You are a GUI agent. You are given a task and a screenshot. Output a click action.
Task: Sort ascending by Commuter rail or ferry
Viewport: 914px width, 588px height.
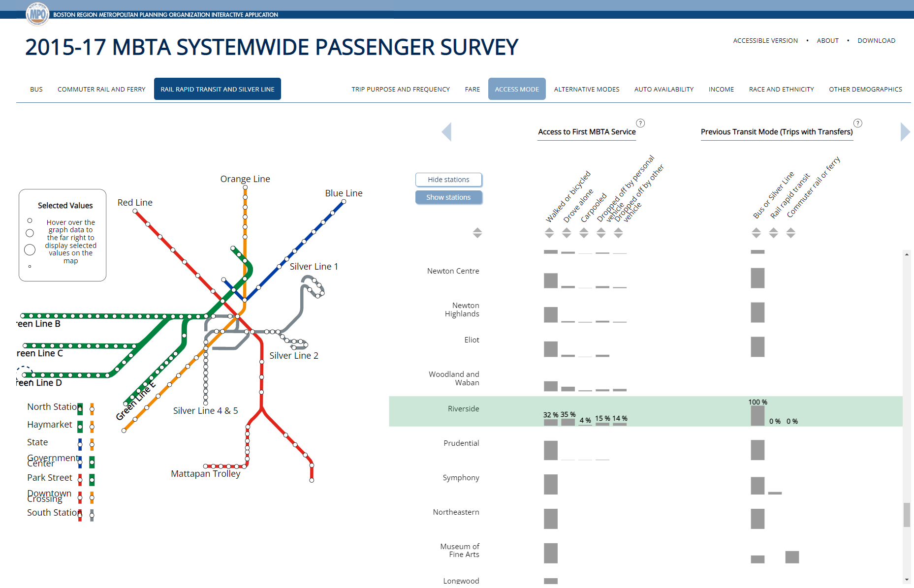[x=791, y=230]
